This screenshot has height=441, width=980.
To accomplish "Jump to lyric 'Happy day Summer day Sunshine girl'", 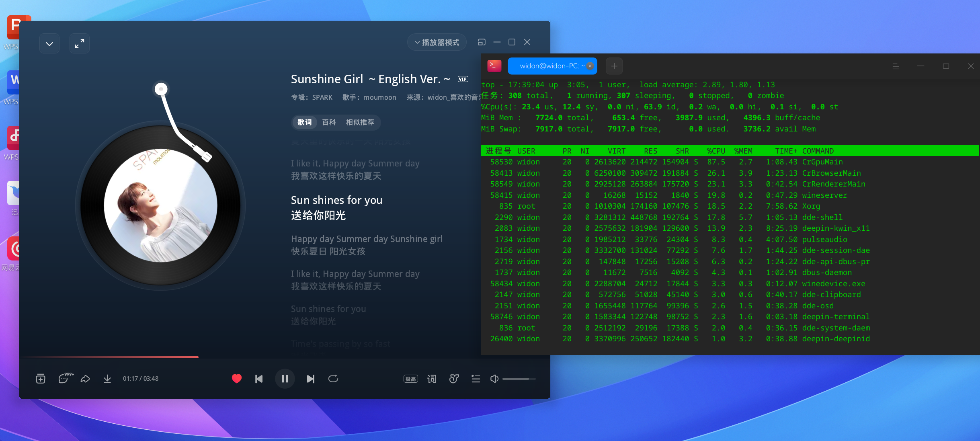I will [367, 239].
